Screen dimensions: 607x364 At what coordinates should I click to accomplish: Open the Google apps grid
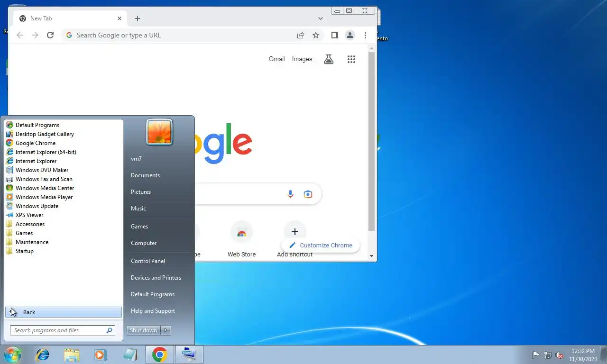(x=351, y=59)
